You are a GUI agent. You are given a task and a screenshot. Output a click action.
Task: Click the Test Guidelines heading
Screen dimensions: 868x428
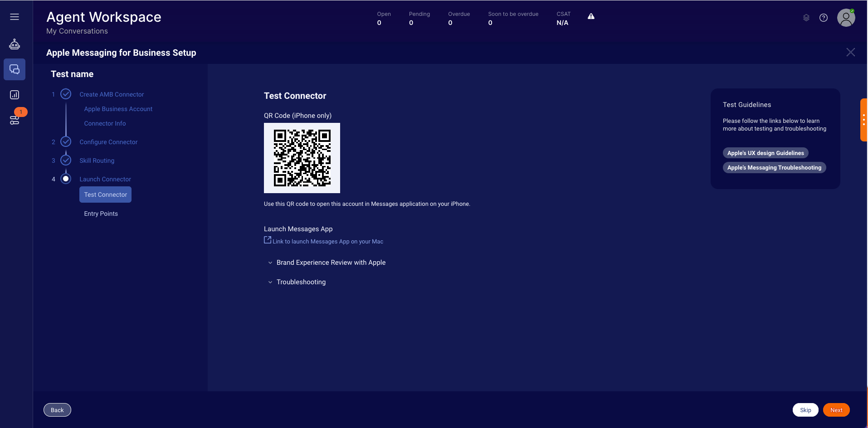tap(747, 105)
